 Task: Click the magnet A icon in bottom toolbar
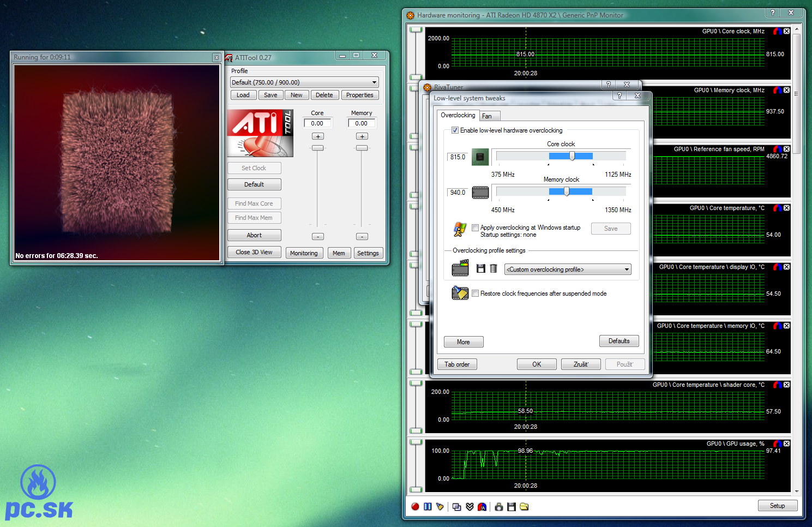(482, 507)
